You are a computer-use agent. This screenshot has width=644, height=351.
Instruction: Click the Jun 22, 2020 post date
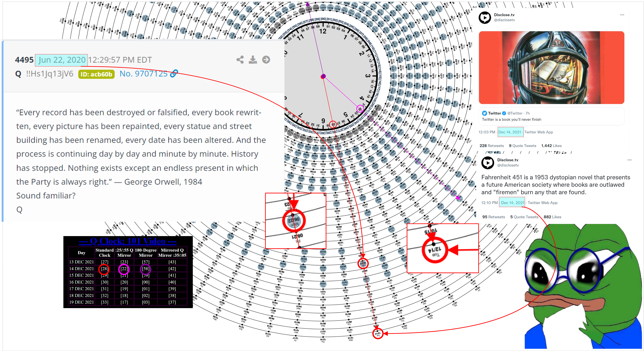click(x=62, y=60)
